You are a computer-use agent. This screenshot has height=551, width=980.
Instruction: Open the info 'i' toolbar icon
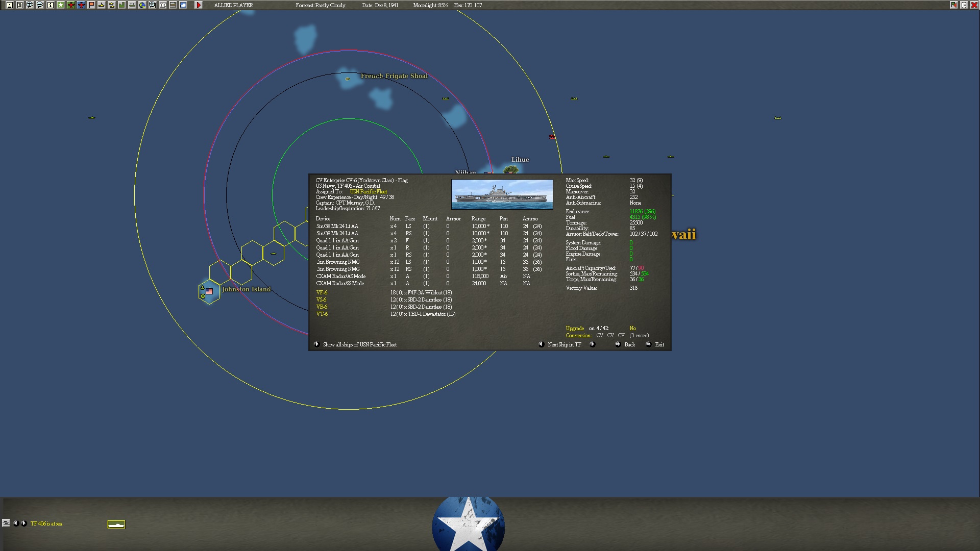[50, 5]
